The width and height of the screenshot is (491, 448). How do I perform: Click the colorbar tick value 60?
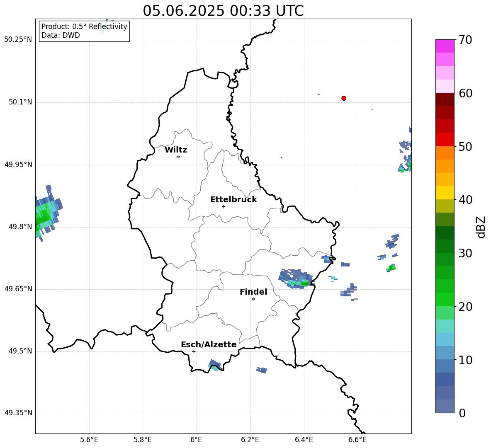(x=465, y=93)
